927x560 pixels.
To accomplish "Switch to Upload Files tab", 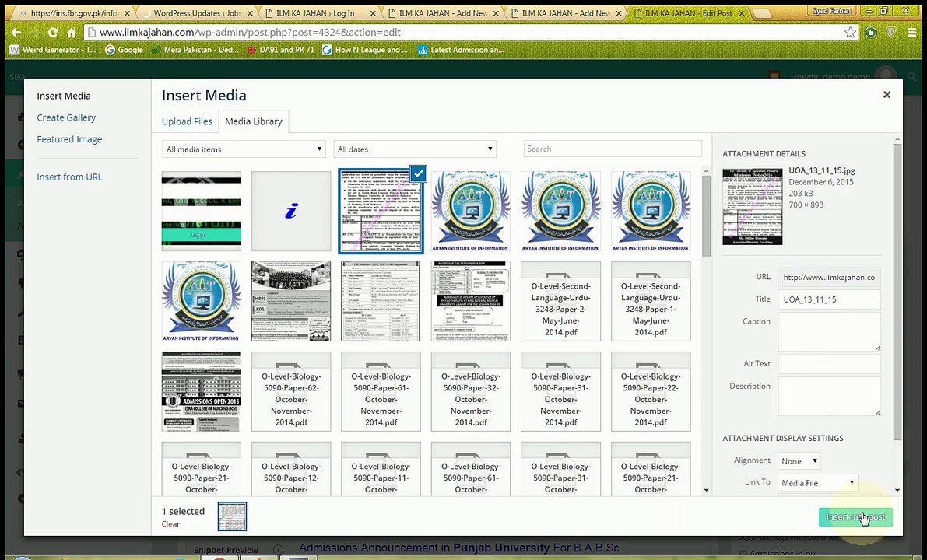I will click(187, 121).
